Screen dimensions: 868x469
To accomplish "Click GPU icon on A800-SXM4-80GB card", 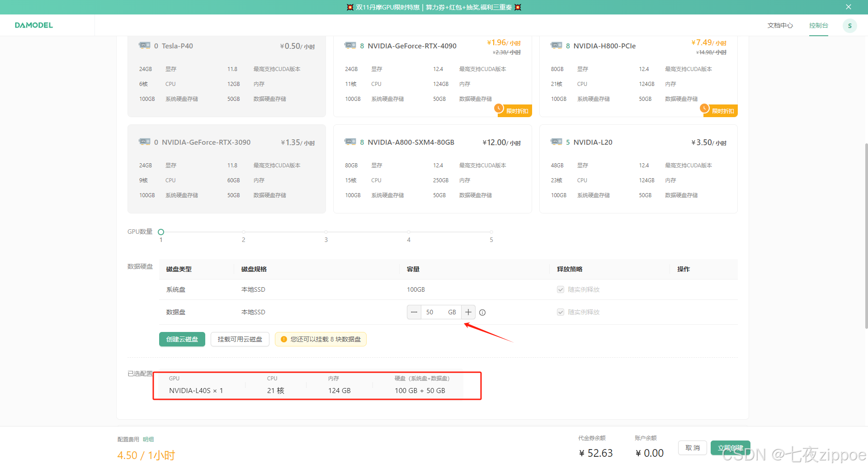I will coord(350,142).
